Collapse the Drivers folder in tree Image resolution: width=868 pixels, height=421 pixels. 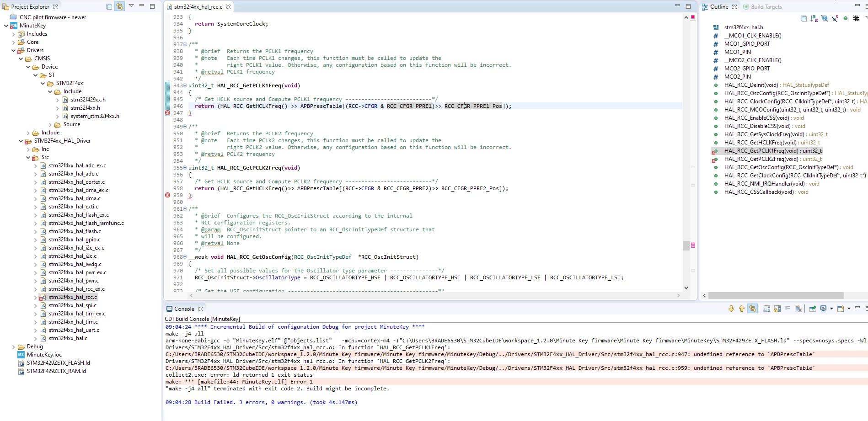pyautogui.click(x=13, y=50)
